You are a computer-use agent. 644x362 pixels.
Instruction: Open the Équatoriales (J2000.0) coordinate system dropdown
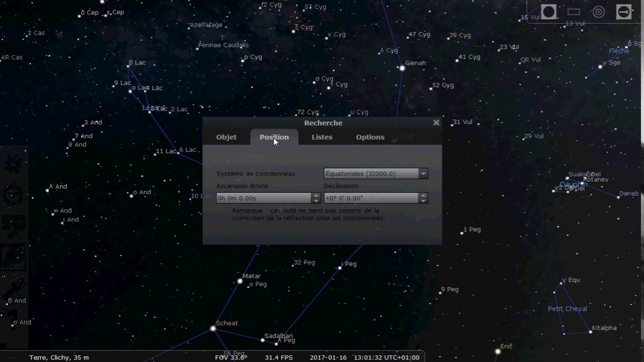tap(376, 173)
